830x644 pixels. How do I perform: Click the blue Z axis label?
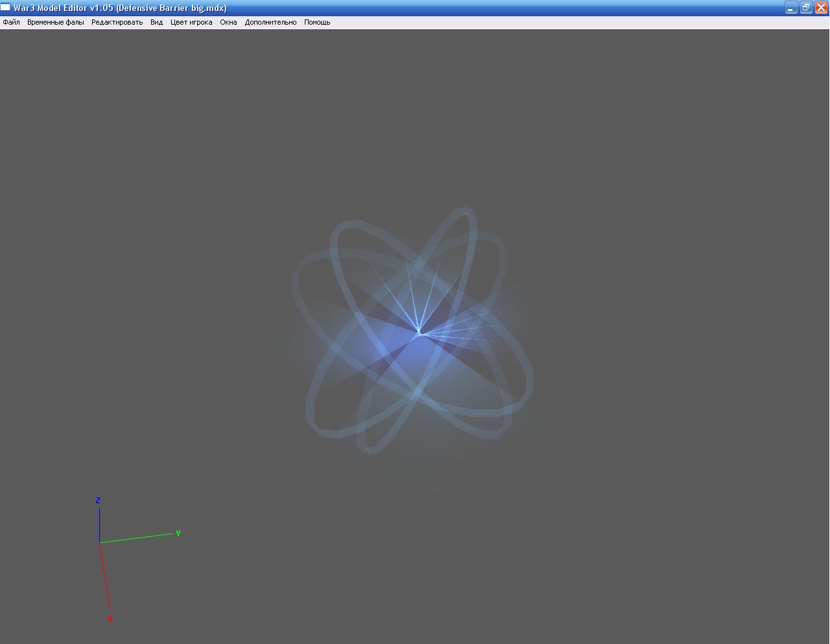[x=98, y=500]
